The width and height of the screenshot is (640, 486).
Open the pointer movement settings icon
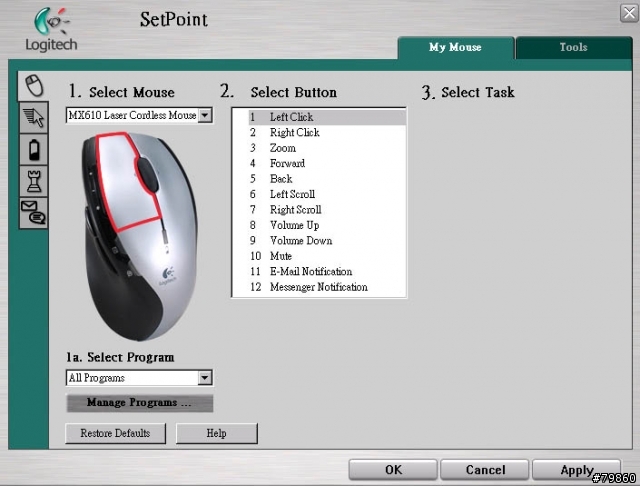(33, 118)
